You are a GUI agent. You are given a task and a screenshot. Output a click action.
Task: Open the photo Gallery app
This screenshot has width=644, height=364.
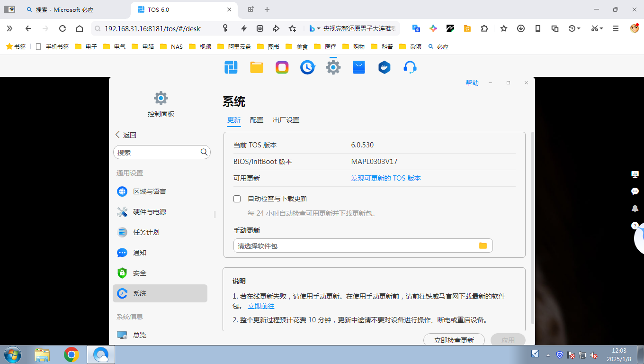[282, 67]
